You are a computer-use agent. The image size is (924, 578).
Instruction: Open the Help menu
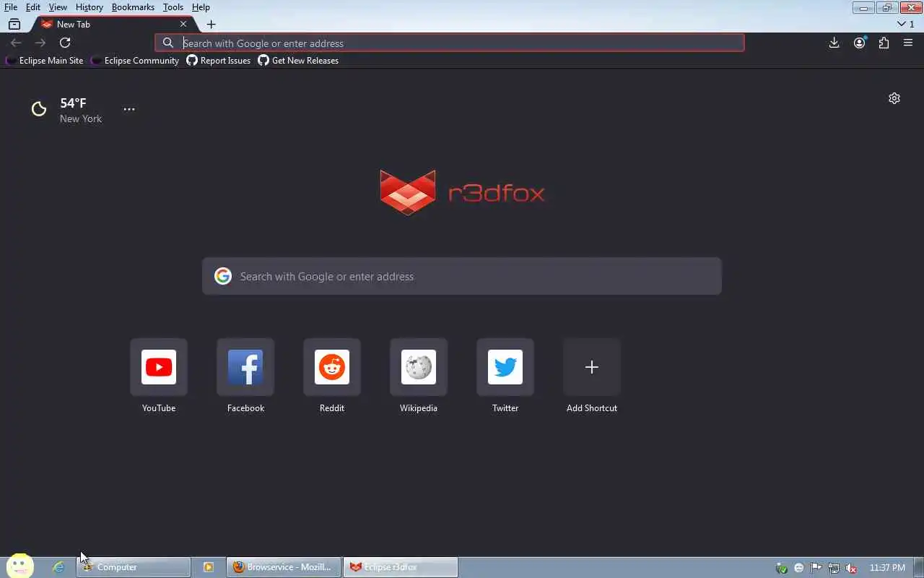coord(201,7)
